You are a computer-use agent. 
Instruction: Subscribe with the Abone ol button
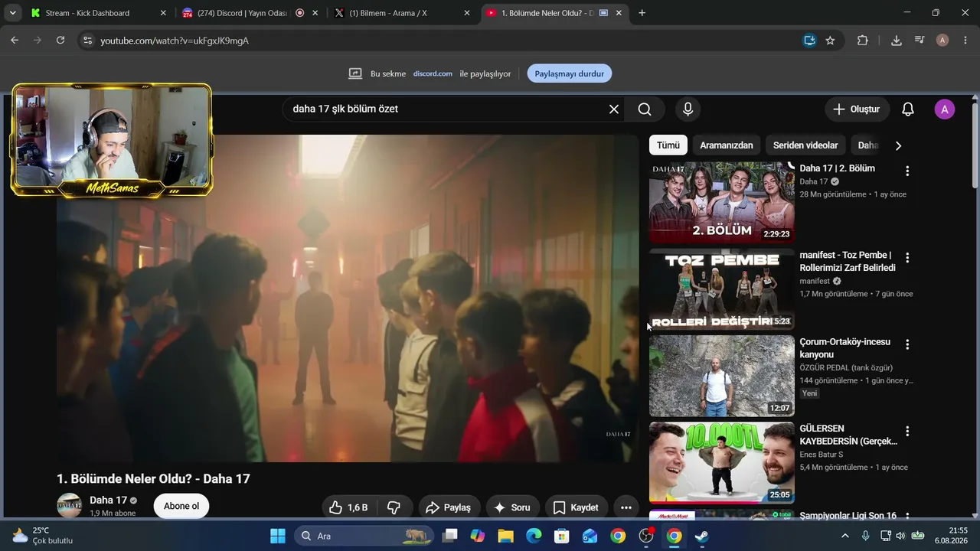pyautogui.click(x=181, y=506)
